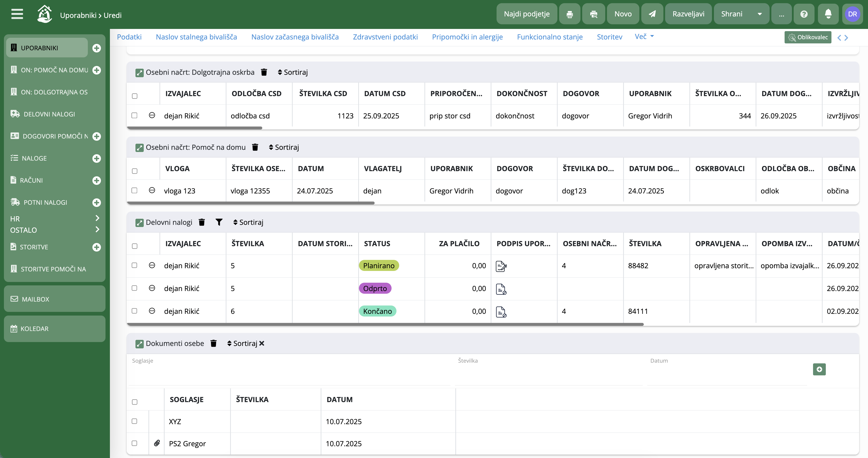
Task: Click green add button in Dokumenti osebe
Action: (819, 369)
